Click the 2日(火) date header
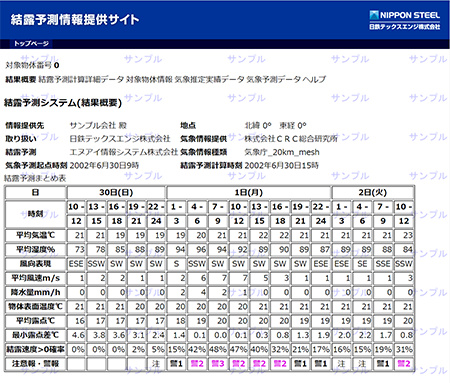 tap(373, 193)
